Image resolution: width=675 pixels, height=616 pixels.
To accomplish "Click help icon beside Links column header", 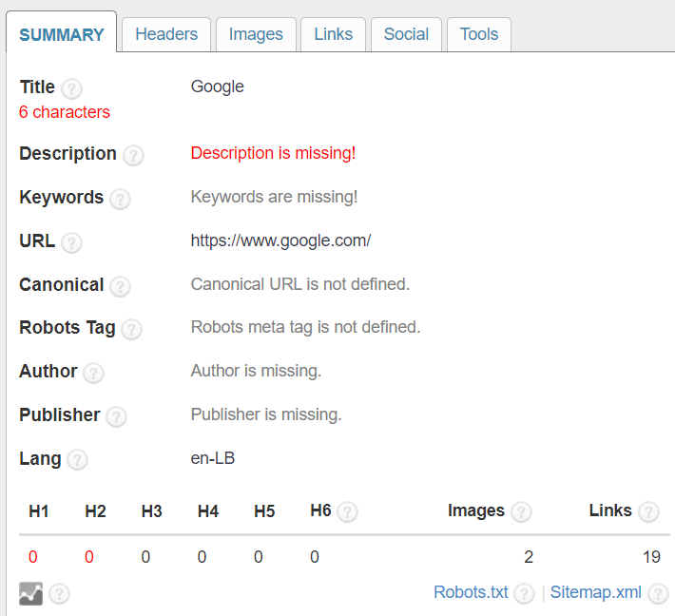I will tap(648, 511).
